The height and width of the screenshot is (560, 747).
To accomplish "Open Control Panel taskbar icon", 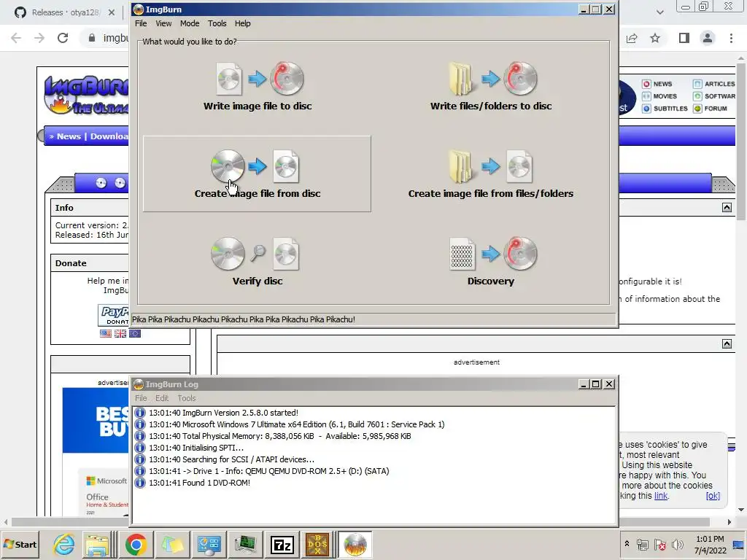I will point(209,544).
